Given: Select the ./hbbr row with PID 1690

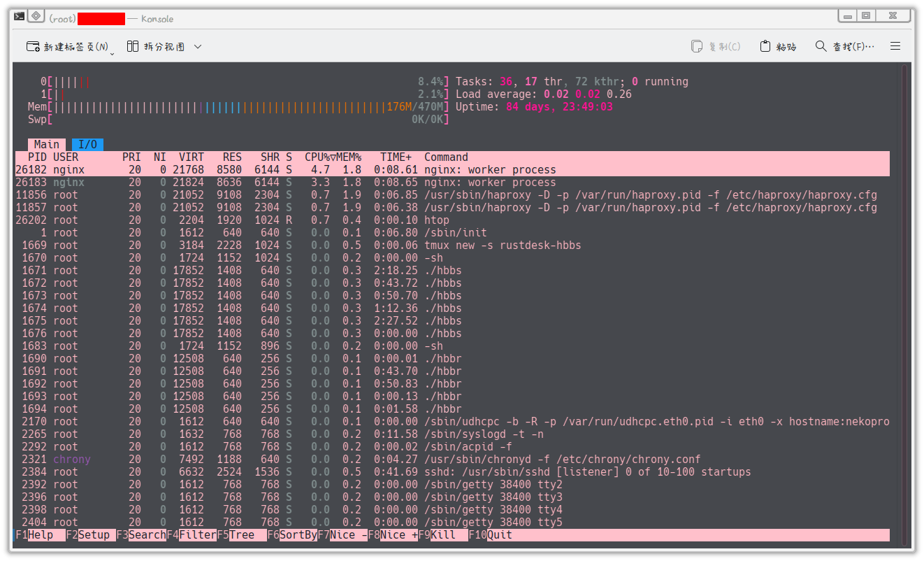Looking at the screenshot, I should pyautogui.click(x=452, y=359).
